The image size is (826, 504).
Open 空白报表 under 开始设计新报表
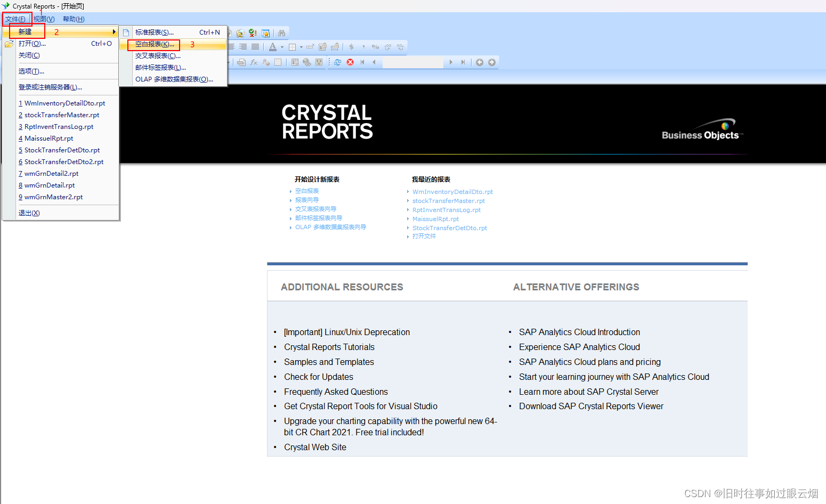pos(306,190)
